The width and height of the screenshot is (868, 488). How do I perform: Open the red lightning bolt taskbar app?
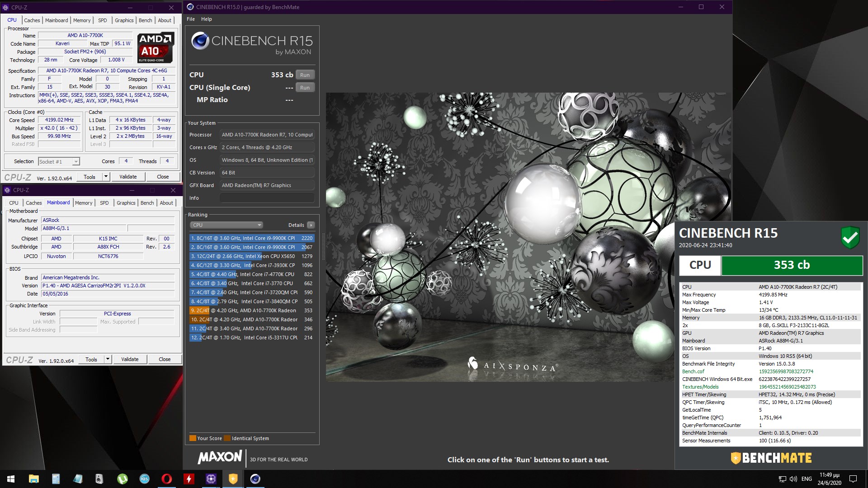pos(189,479)
